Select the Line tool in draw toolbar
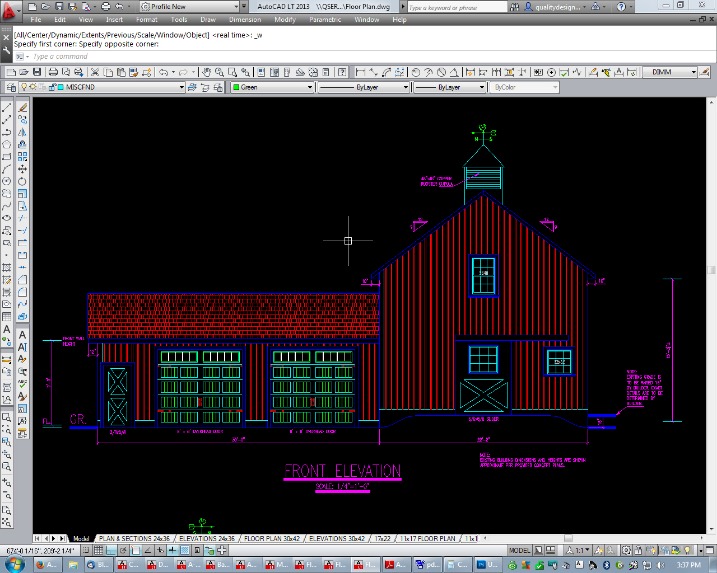 (8, 108)
